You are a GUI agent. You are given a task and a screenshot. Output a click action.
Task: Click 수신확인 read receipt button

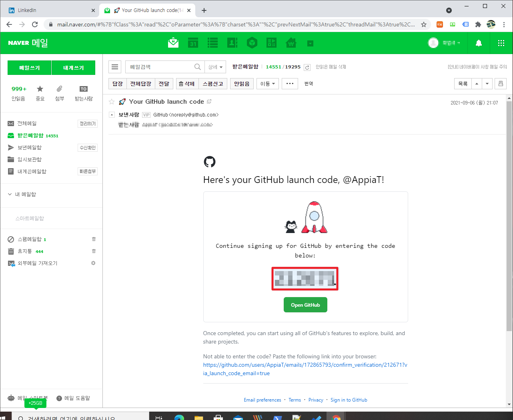coord(88,148)
